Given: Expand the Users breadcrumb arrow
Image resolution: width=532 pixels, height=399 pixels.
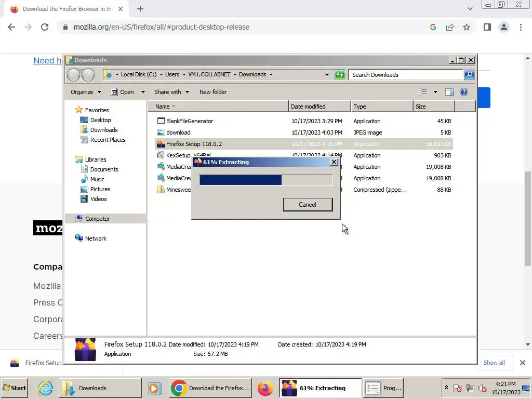Looking at the screenshot, I should click(x=184, y=75).
